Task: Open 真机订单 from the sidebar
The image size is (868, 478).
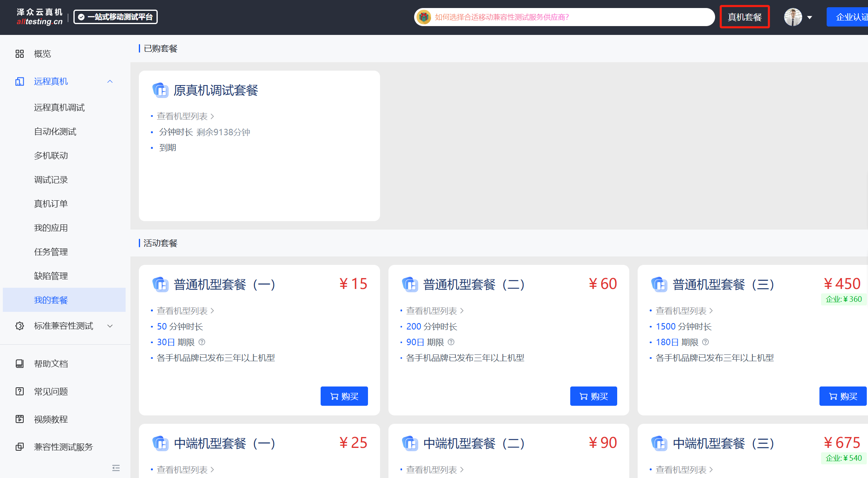Action: [51, 204]
